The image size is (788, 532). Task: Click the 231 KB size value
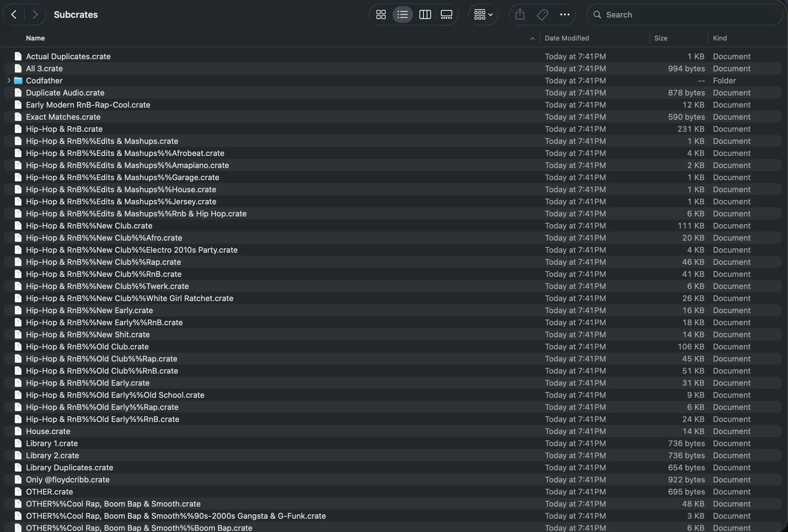click(x=691, y=129)
